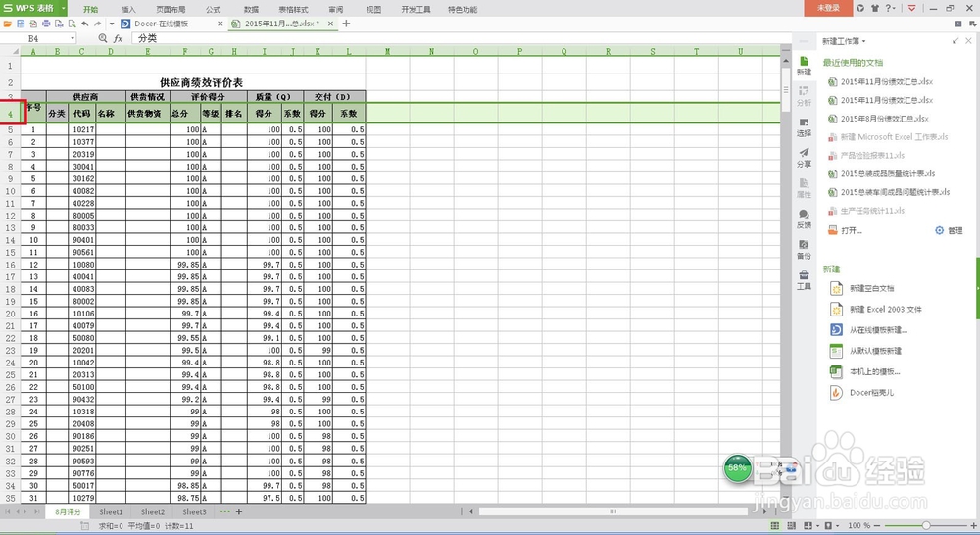Screen dimensions: 980x535
Task: Close the 新建工作簿 task pane
Action: coord(969,40)
